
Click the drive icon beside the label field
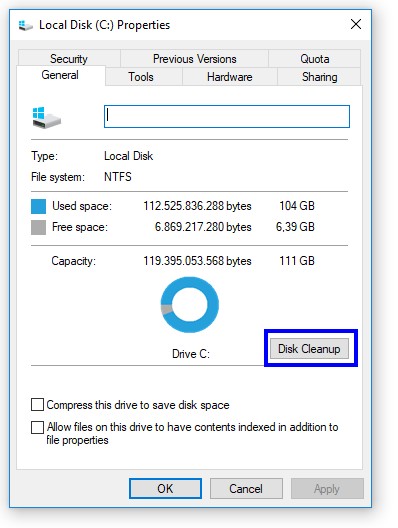click(47, 117)
